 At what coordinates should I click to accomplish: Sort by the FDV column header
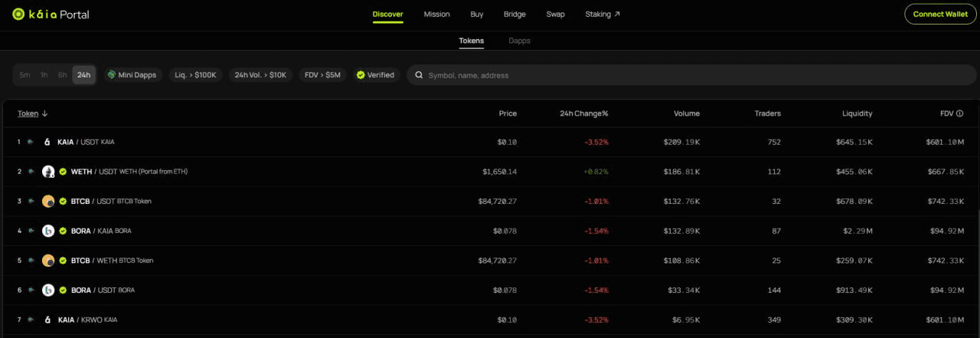(946, 113)
